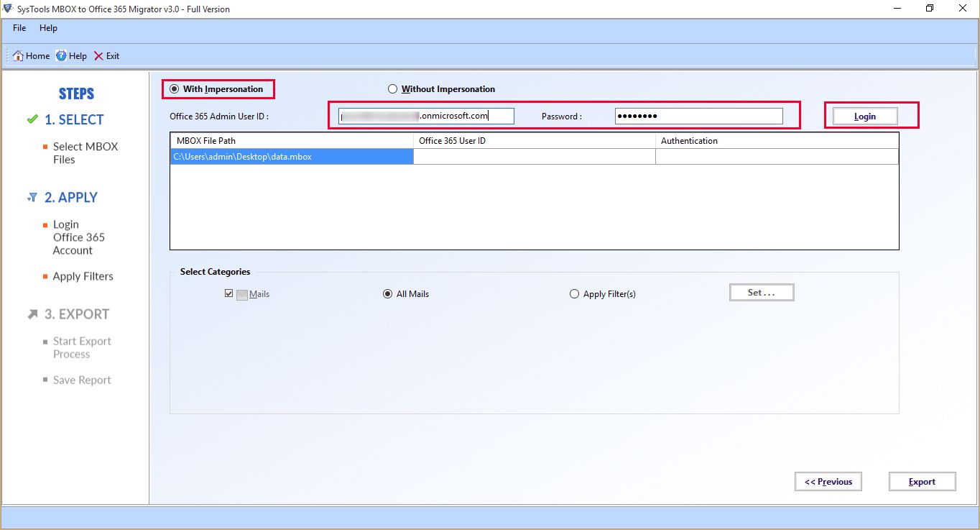
Task: Select the With Impersonation radio button
Action: click(x=174, y=89)
